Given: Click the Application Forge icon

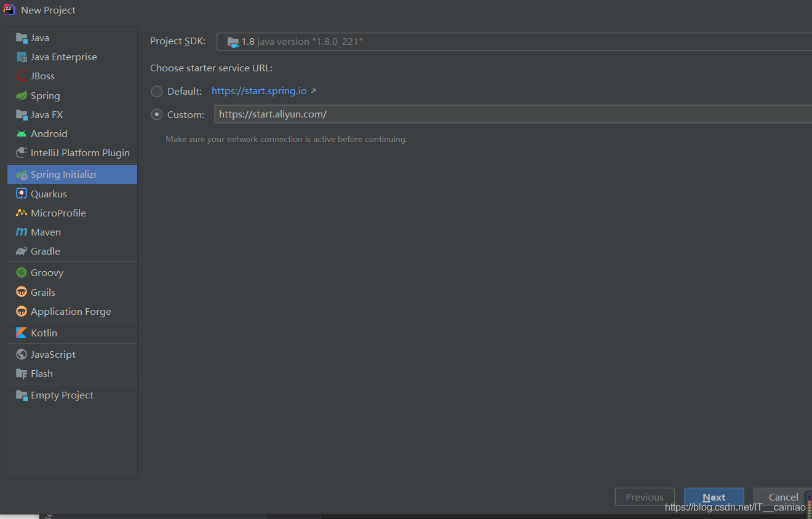Looking at the screenshot, I should pos(22,312).
